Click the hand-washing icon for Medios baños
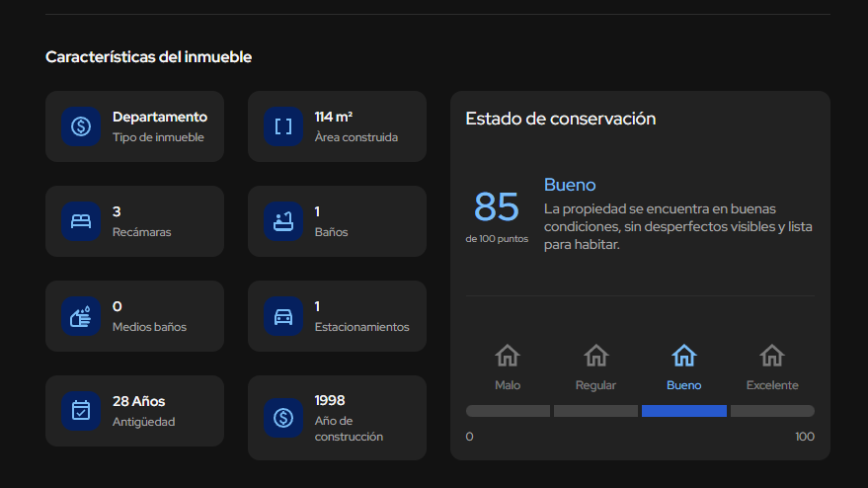The height and width of the screenshot is (488, 868). click(x=81, y=316)
